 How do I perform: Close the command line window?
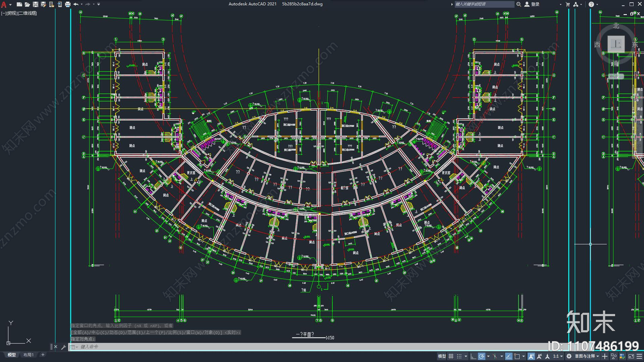pos(56,347)
